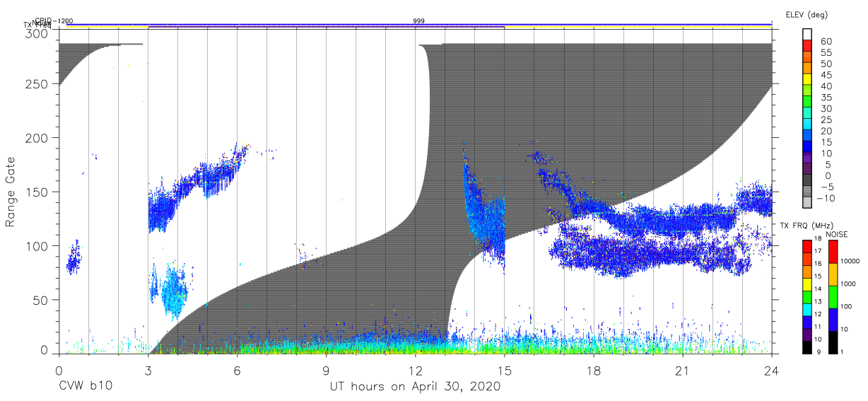Click the 'CPID-1200' label at top left
This screenshot has width=868, height=401.
54,21
